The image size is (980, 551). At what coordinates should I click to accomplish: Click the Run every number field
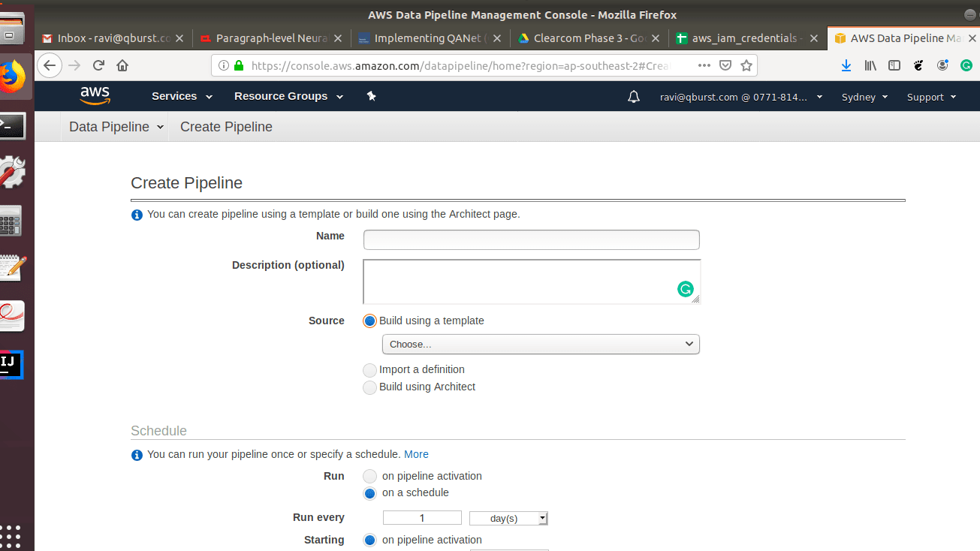422,518
